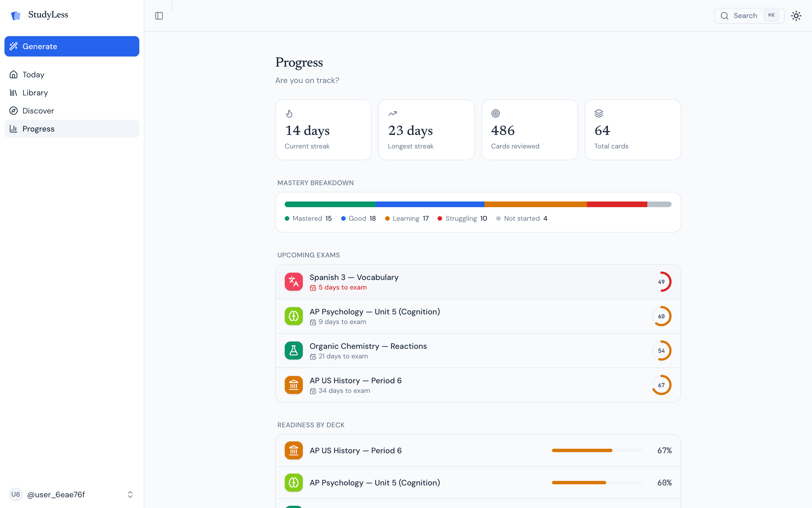
Task: Open the Discover page
Action: (x=72, y=111)
